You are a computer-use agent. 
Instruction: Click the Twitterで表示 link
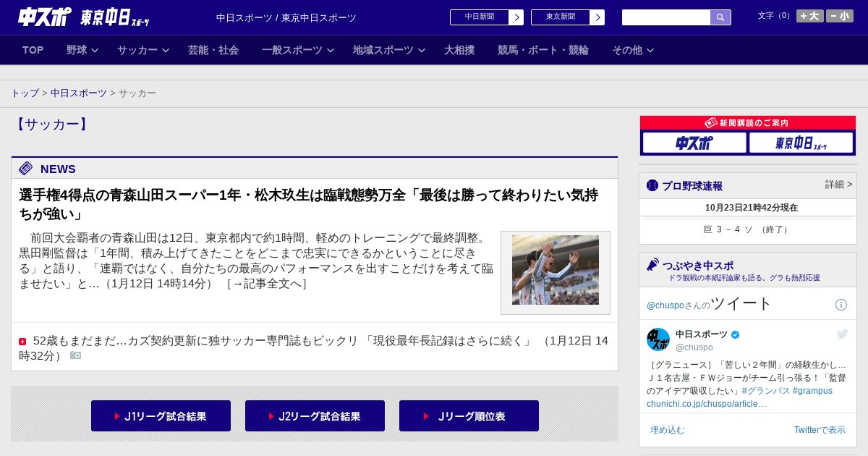point(820,430)
